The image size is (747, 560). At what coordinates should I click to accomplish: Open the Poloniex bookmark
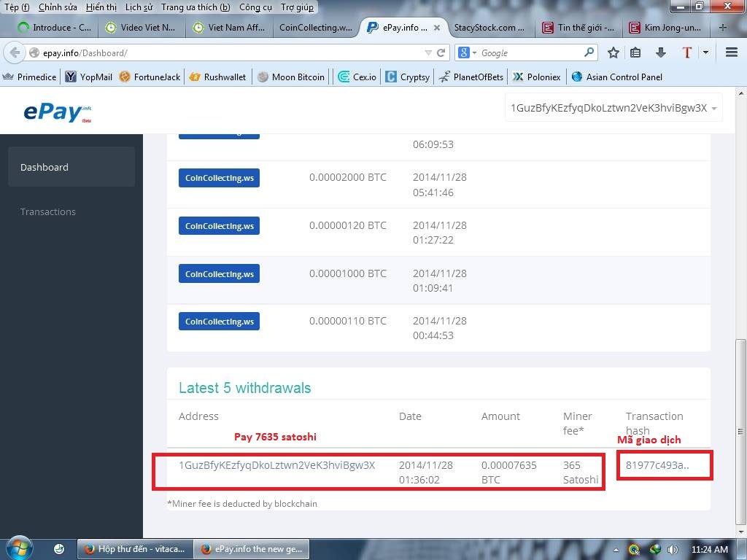[x=537, y=77]
